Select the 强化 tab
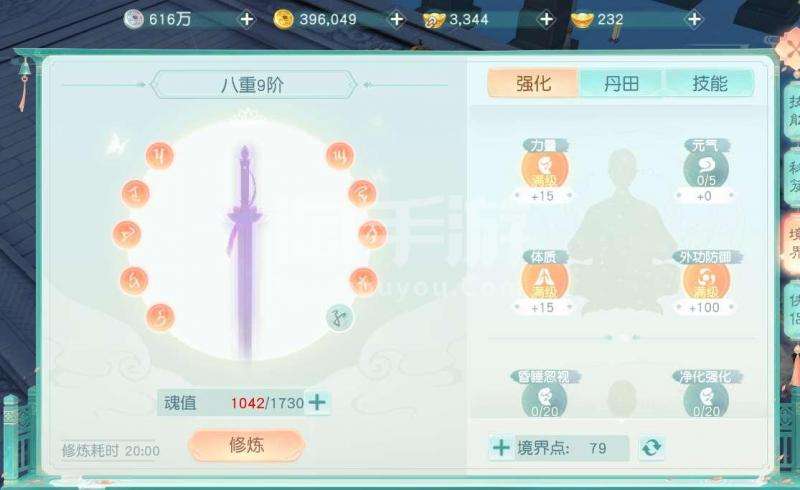This screenshot has height=490, width=800. (x=533, y=83)
